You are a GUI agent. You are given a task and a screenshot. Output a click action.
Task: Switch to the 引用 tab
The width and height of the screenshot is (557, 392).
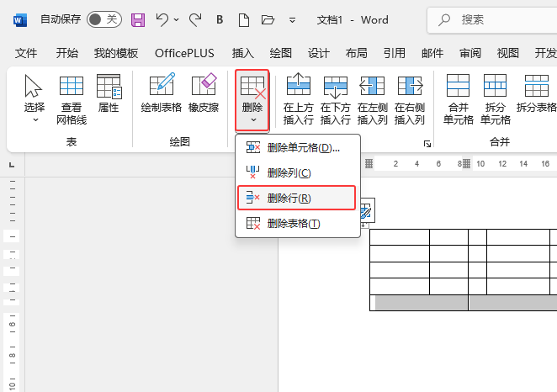[x=395, y=53]
